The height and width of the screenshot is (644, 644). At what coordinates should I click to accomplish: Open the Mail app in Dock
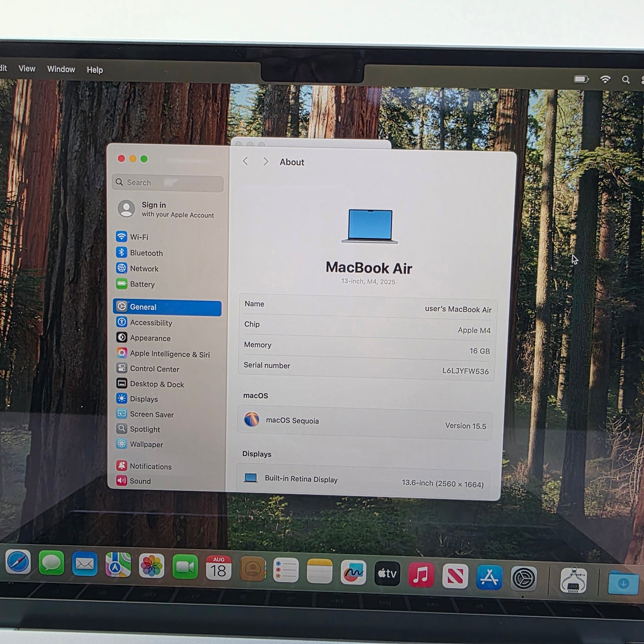click(x=85, y=564)
